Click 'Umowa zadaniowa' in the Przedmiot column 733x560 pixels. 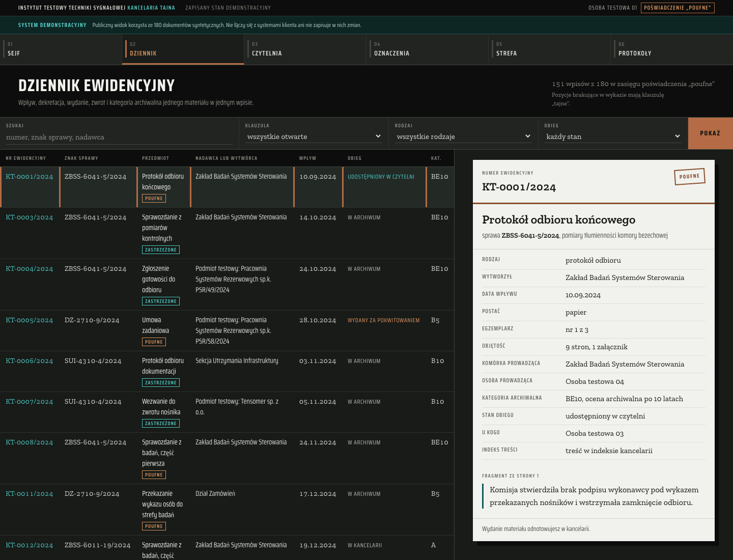point(155,325)
